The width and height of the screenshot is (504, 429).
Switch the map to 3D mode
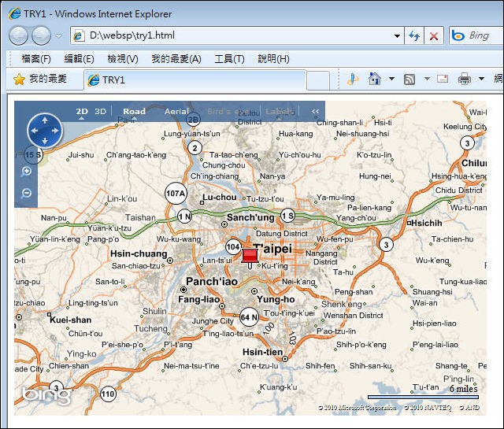pos(100,111)
